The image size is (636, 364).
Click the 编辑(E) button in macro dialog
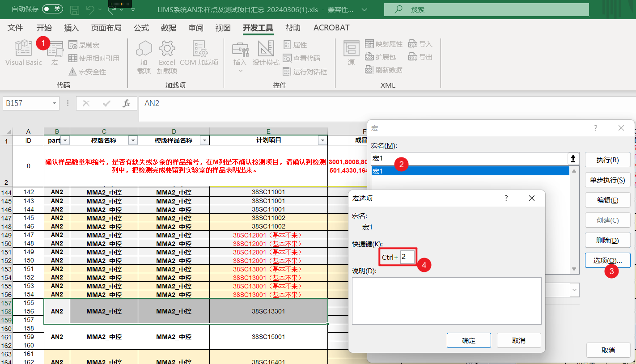[607, 200]
